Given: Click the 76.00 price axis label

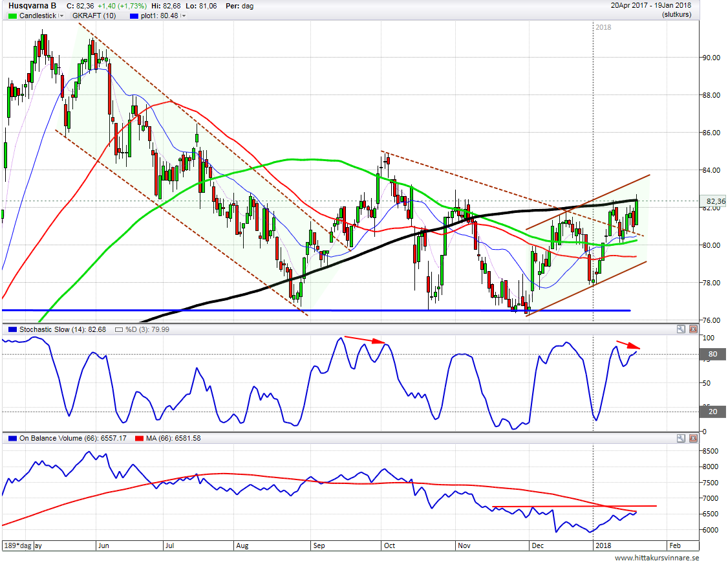Looking at the screenshot, I should 711,320.
